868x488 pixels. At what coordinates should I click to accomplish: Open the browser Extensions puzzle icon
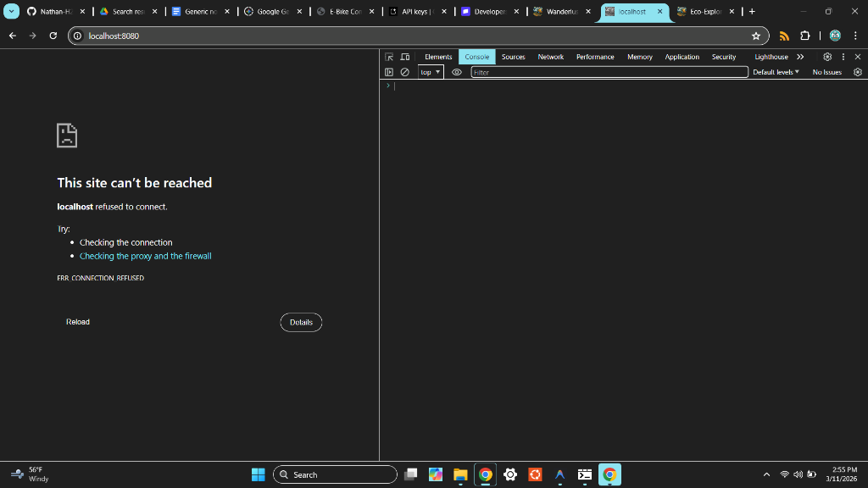click(x=804, y=36)
